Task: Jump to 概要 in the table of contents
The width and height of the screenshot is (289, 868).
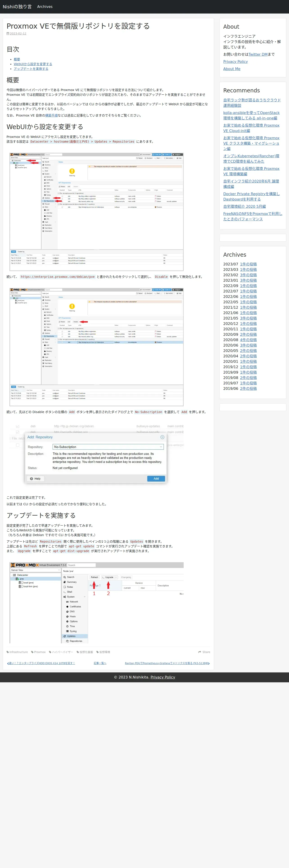Action: 17,59
